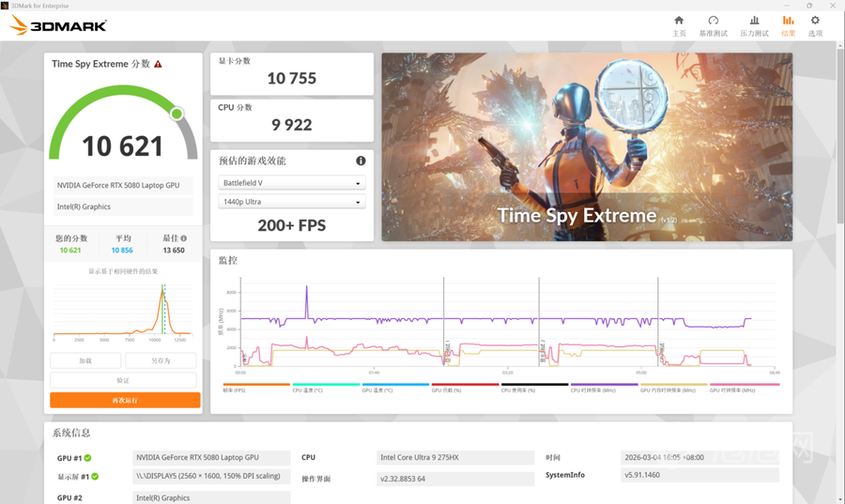845x504 pixels.
Task: Click the info icon next to 最佳
Action: [x=184, y=238]
